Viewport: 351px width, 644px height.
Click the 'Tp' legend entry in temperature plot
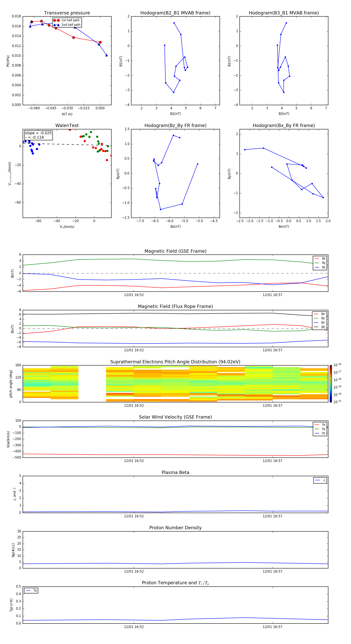pyautogui.click(x=31, y=591)
